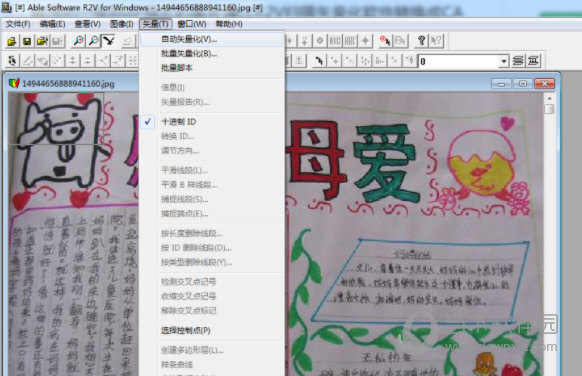The height and width of the screenshot is (376, 582).
Task: Open the 窗口(W) menu
Action: point(192,24)
